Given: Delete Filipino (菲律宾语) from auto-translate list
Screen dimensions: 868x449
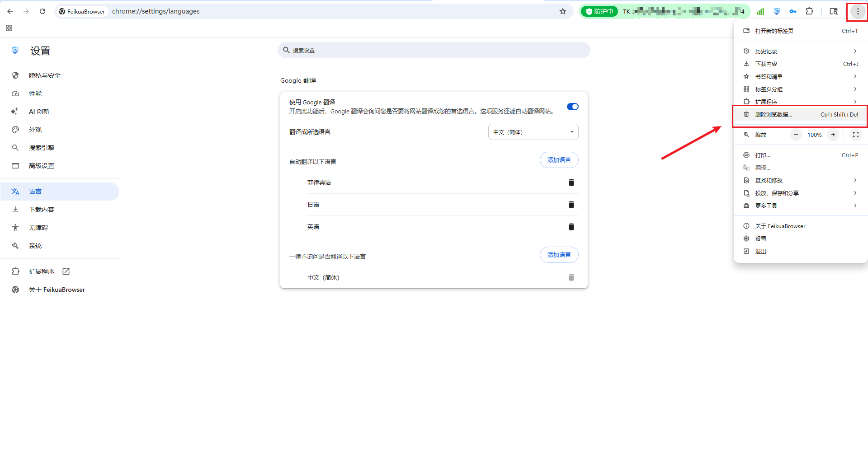Looking at the screenshot, I should 571,182.
